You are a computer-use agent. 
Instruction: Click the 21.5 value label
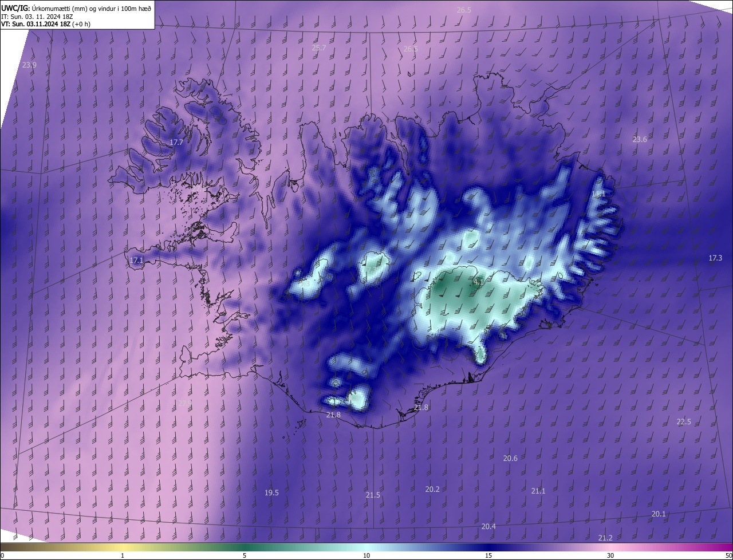(x=373, y=495)
